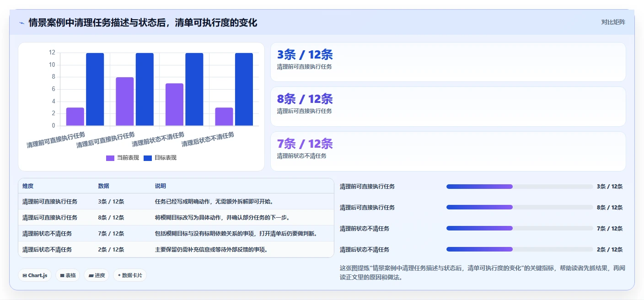Select the 数据卡片 tag
644x300 pixels.
pos(130,275)
